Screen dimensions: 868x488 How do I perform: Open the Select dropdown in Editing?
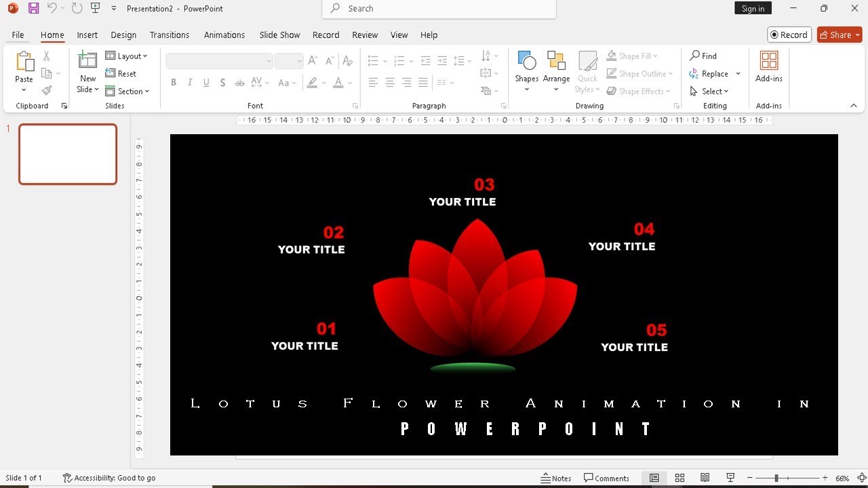pyautogui.click(x=709, y=91)
